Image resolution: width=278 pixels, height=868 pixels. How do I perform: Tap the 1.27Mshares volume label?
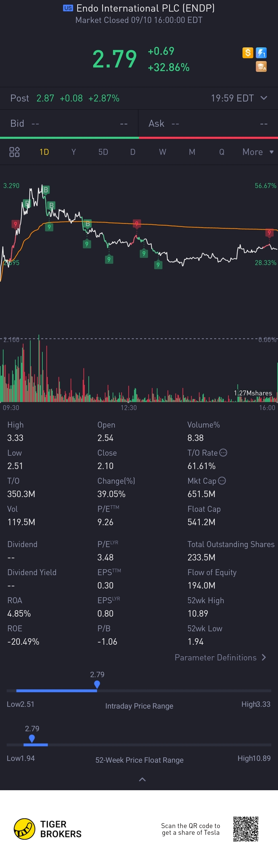tap(253, 393)
